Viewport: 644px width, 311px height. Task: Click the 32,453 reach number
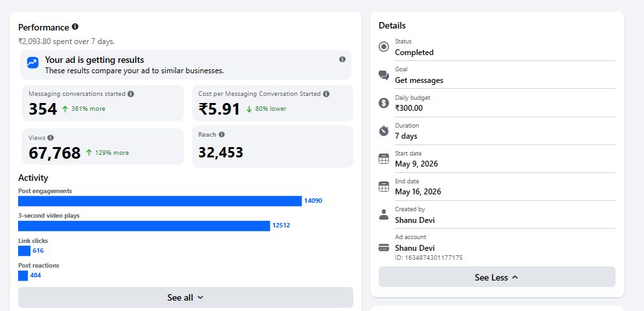[221, 153]
